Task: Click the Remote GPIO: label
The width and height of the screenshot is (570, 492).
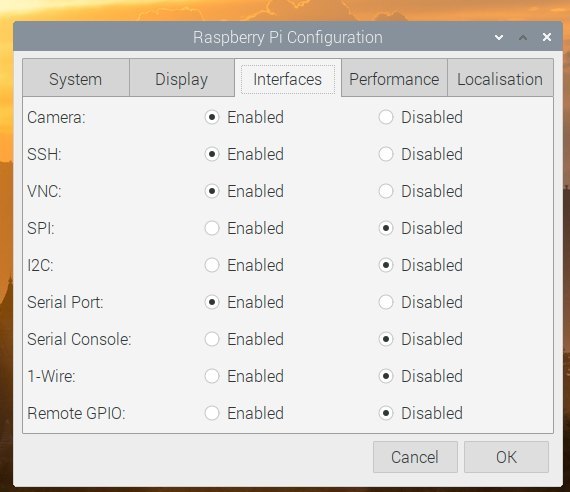Action: tap(76, 413)
